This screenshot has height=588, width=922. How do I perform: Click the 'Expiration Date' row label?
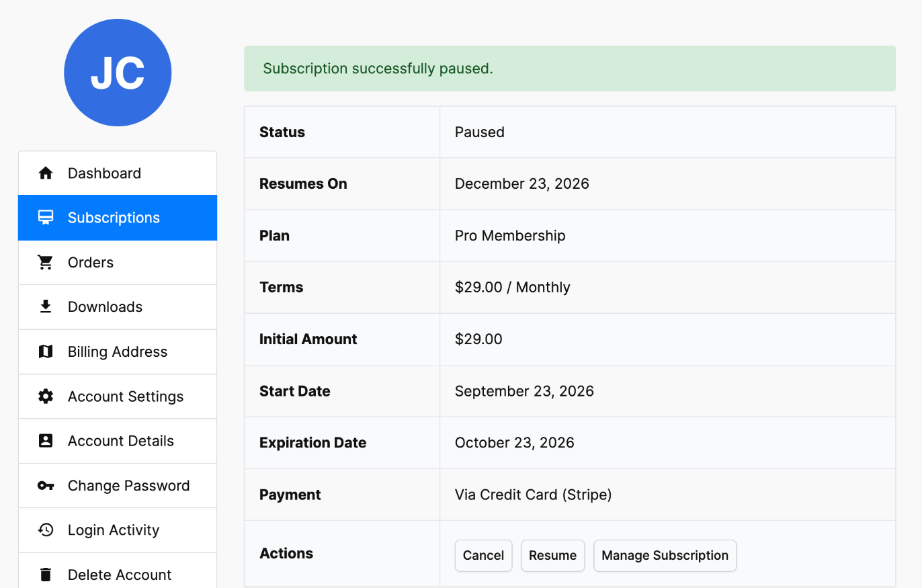pos(313,443)
